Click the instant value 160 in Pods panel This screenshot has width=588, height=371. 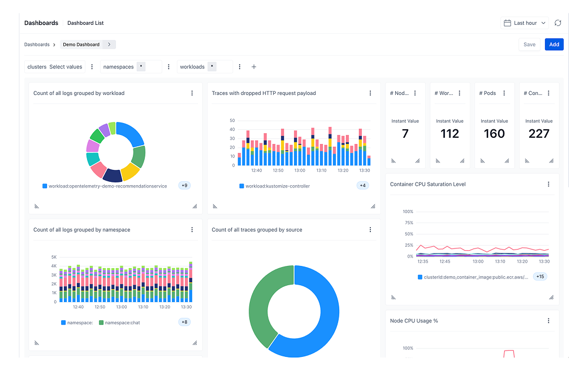(x=494, y=134)
